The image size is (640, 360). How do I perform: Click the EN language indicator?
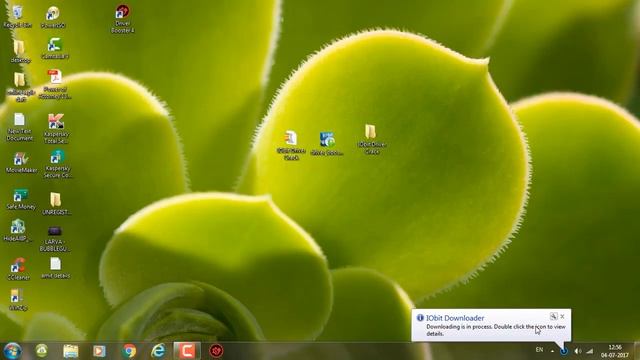pyautogui.click(x=539, y=350)
